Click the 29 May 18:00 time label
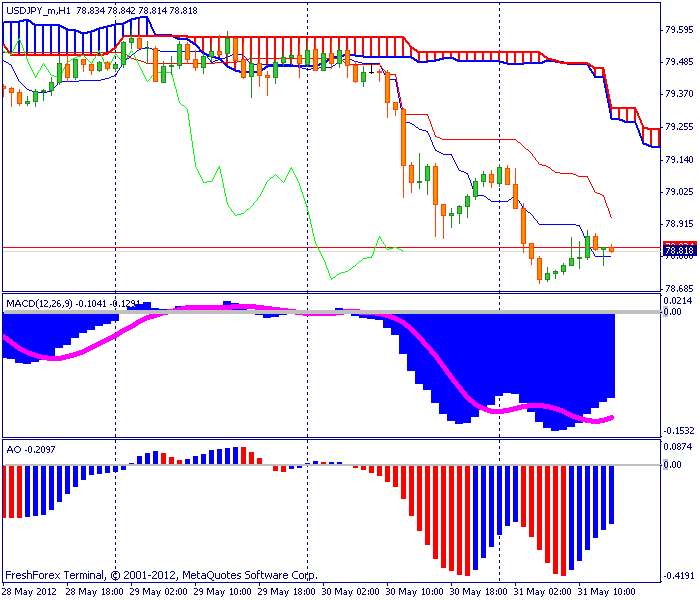This screenshot has width=700, height=600. coord(287,592)
